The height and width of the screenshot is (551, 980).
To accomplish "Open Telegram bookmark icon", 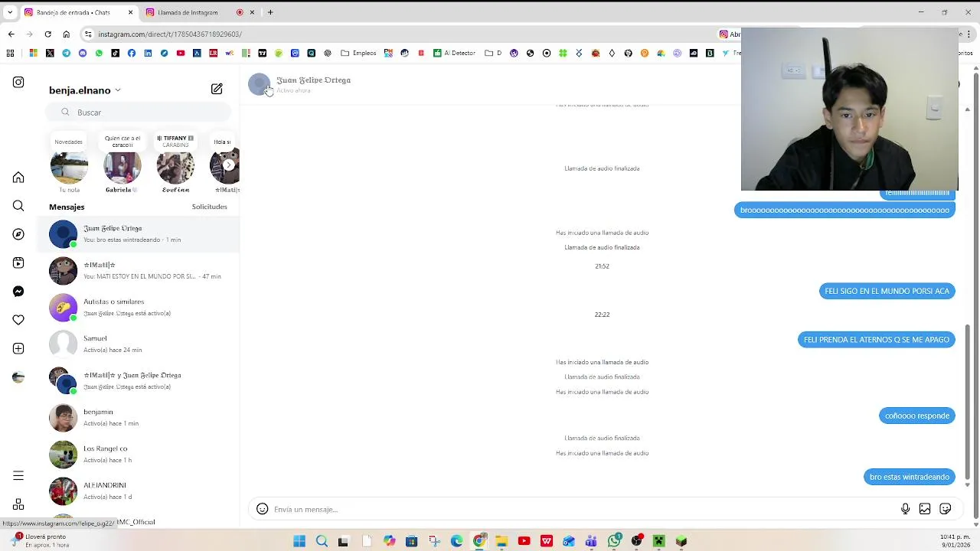I will [x=67, y=53].
